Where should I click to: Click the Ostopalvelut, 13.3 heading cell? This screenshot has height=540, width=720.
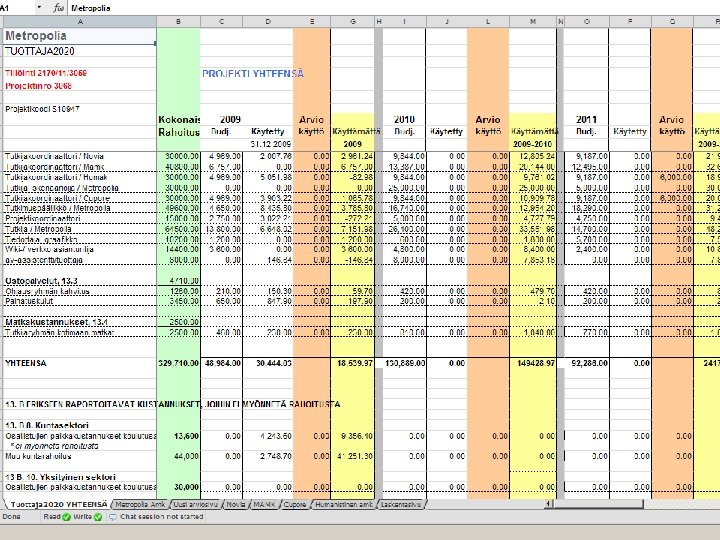(x=80, y=281)
